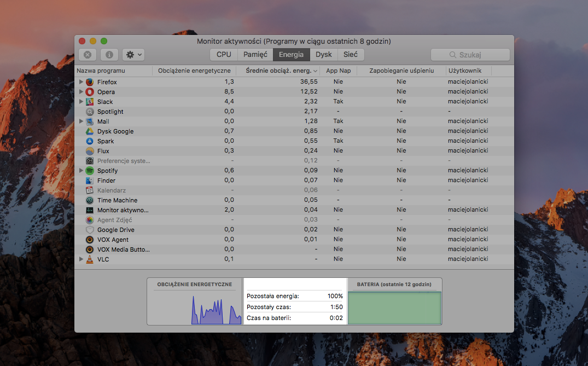Click the Spotify app icon
This screenshot has height=366, width=588.
click(90, 171)
